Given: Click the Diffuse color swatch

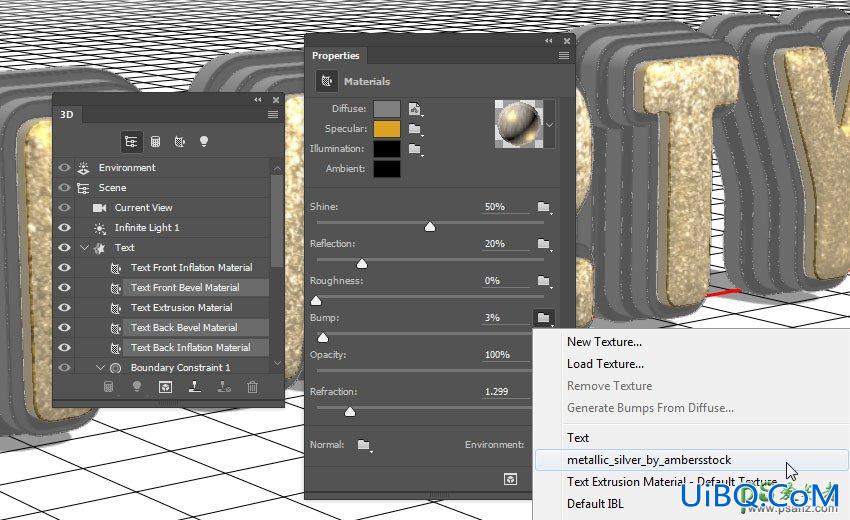Looking at the screenshot, I should tap(387, 109).
